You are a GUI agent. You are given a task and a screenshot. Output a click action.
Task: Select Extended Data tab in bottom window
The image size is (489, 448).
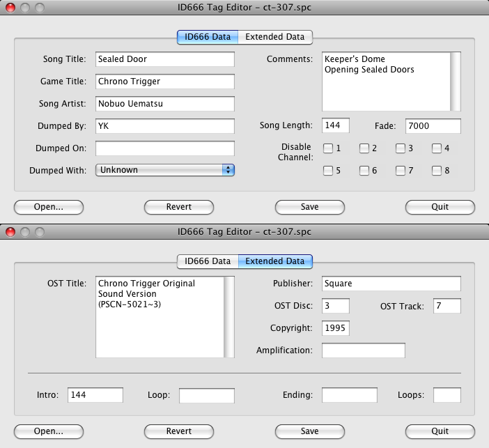pos(275,261)
